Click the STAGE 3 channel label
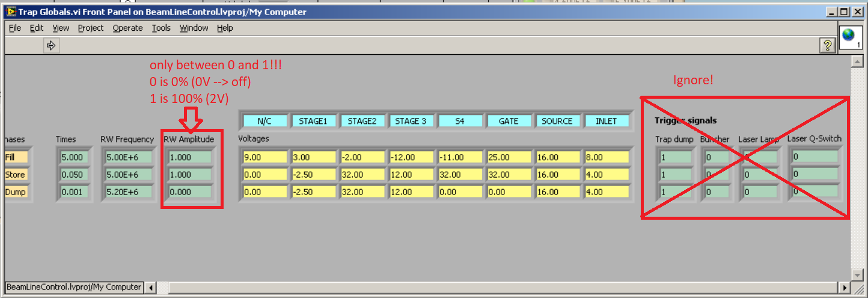Screen dimensions: 868x298 tap(411, 121)
